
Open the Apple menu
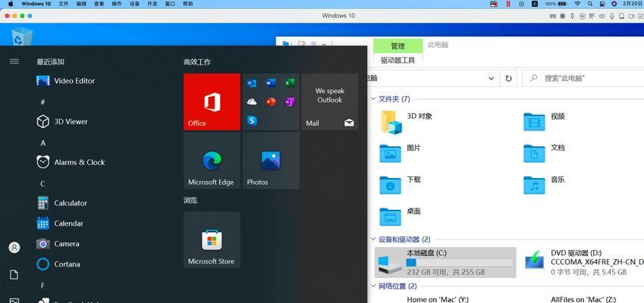pos(11,4)
